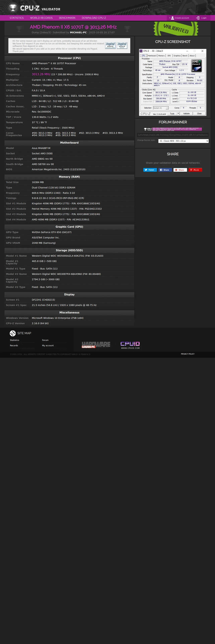Open the Canard PC Hardware logo
215x644 pixels.
[x=96, y=345]
